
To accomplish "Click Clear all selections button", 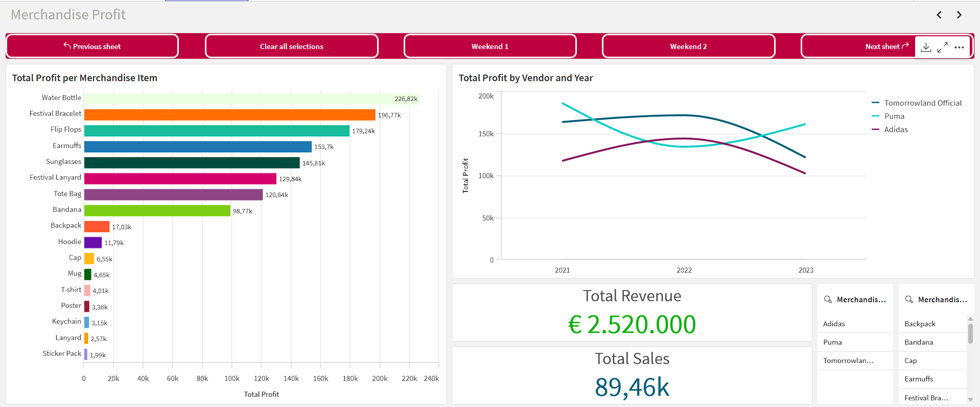I will click(292, 46).
